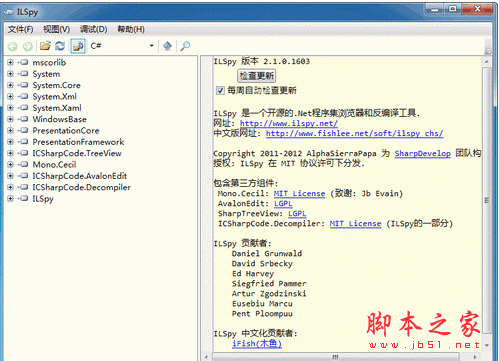Select mscorlib in the assembly tree

[x=49, y=62]
